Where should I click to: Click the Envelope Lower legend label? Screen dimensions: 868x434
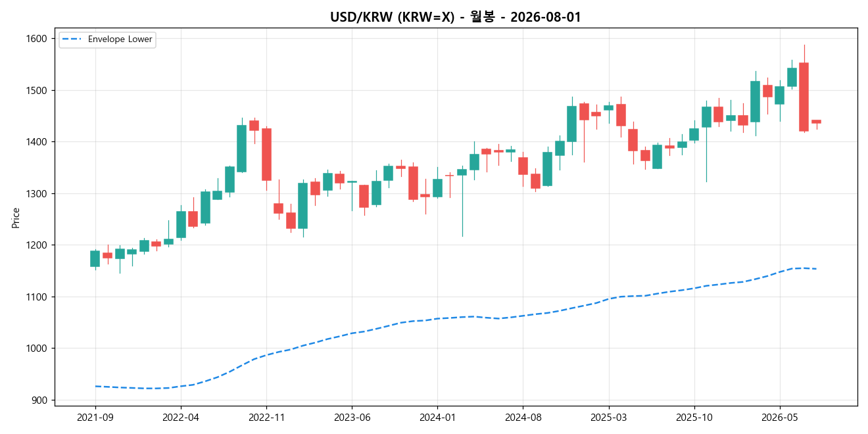pyautogui.click(x=120, y=39)
